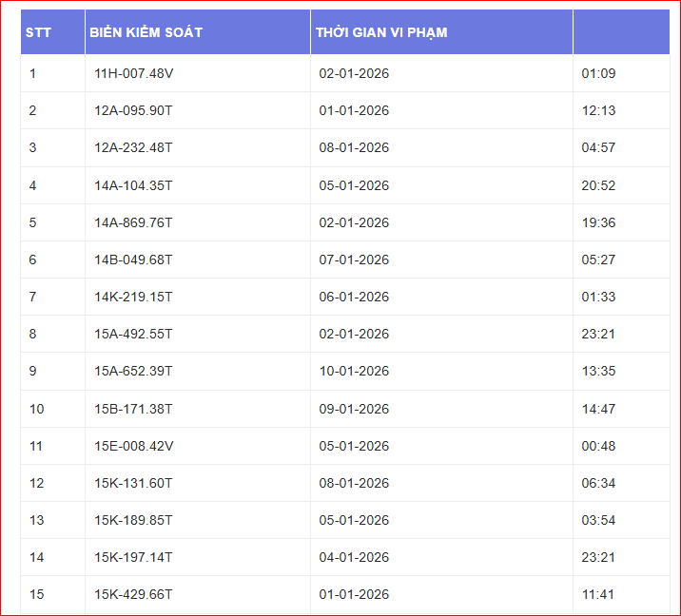Click time 06:34 in row 12
The image size is (681, 616).
598,483
